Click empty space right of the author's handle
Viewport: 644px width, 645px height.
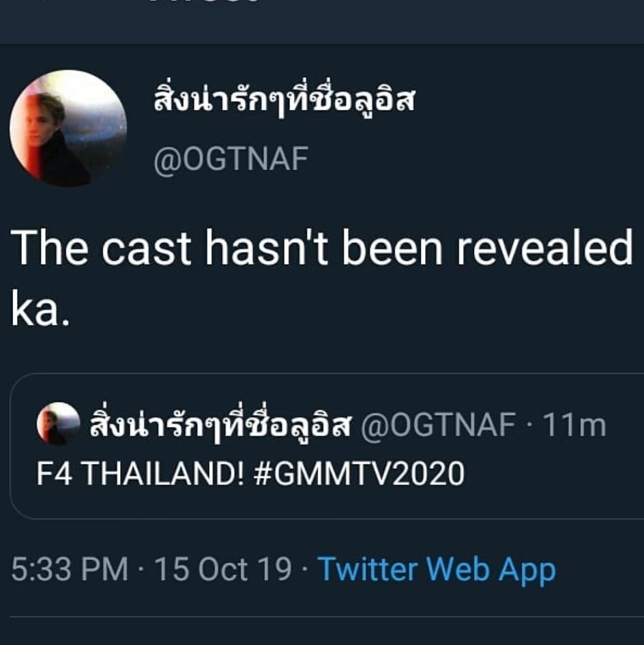(478, 160)
